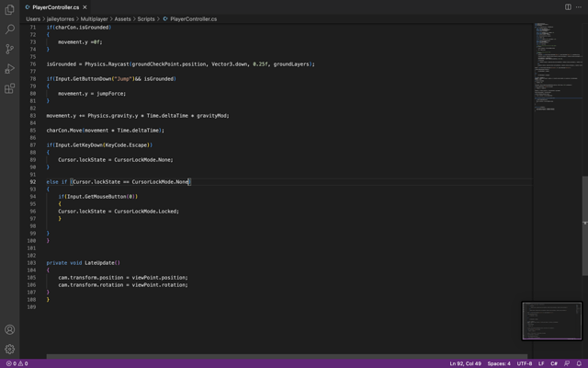Image resolution: width=588 pixels, height=368 pixels.
Task: Click the Input.GetKeyDown(KeyCode.Escape) line
Action: click(x=99, y=145)
